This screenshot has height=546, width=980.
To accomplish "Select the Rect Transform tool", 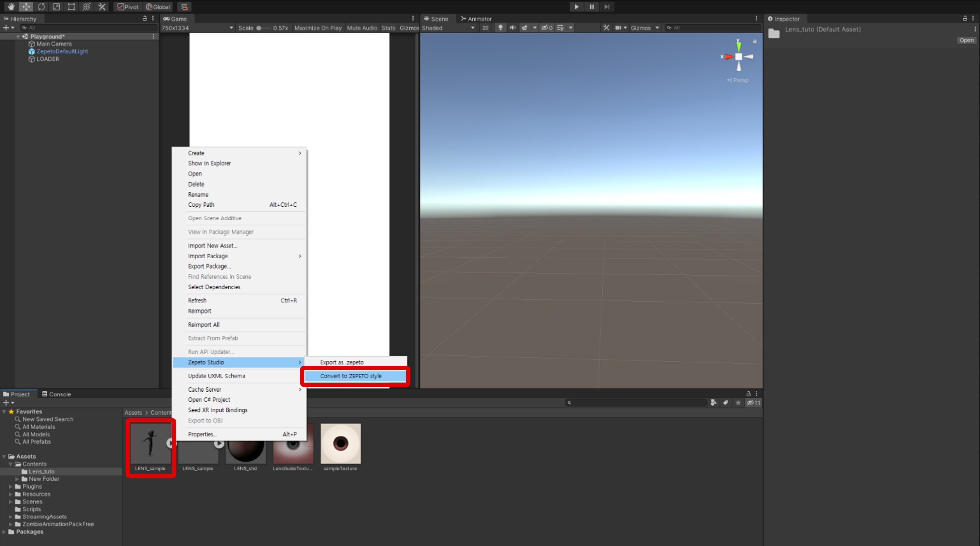I will pyautogui.click(x=71, y=6).
